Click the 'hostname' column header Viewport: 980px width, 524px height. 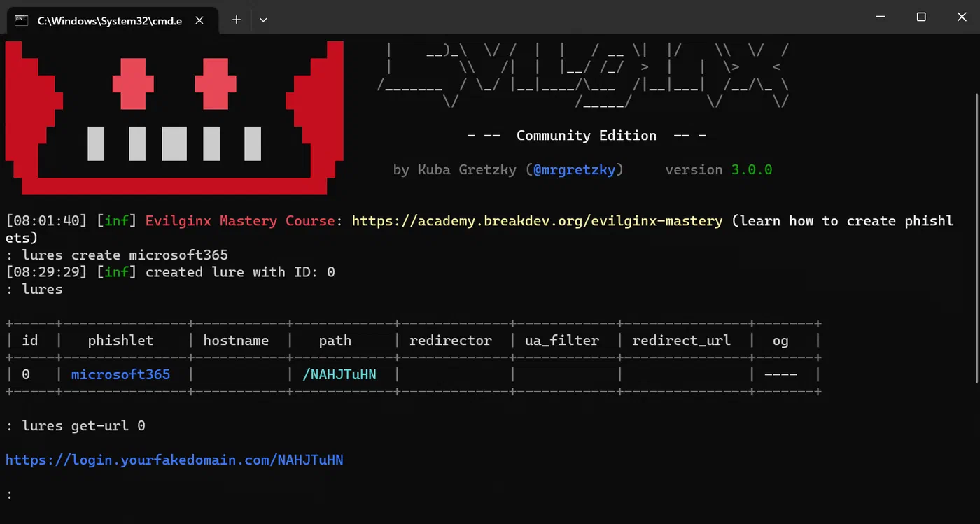point(236,341)
